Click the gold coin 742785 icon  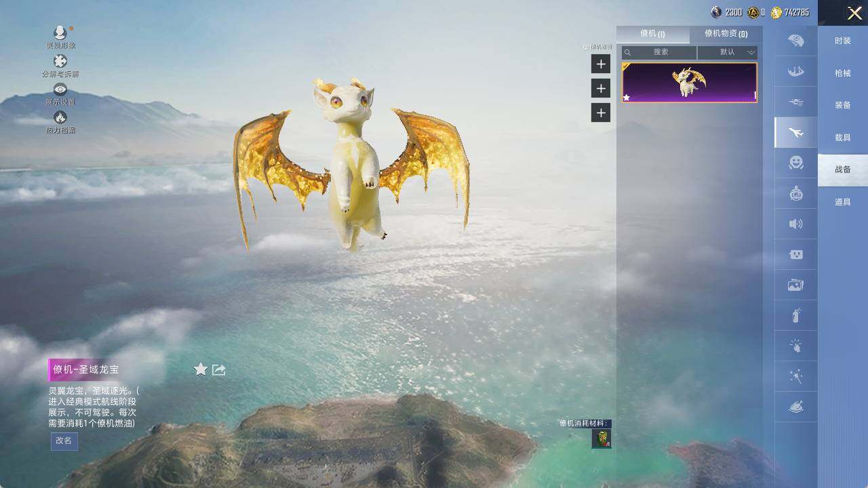pyautogui.click(x=776, y=12)
